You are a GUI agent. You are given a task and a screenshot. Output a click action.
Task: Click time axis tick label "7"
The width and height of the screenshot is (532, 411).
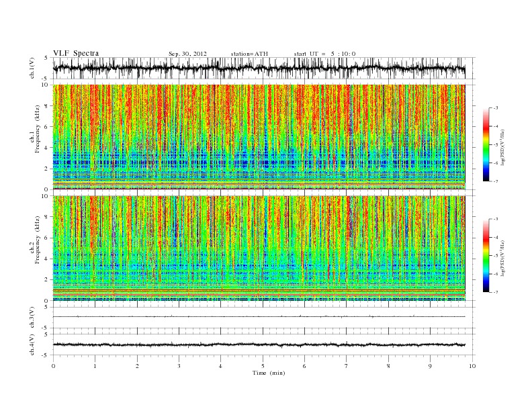click(347, 366)
